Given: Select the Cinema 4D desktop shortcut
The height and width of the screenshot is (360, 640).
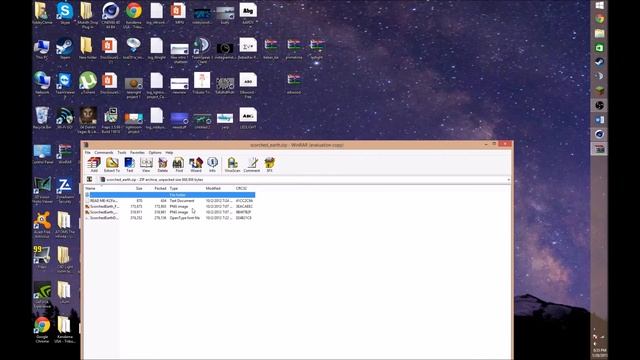Looking at the screenshot, I should [110, 15].
